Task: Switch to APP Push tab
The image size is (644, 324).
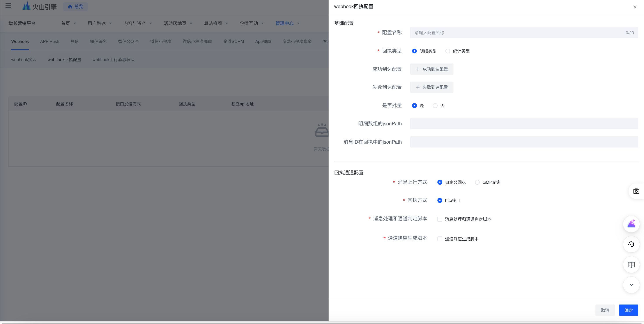Action: (x=50, y=41)
